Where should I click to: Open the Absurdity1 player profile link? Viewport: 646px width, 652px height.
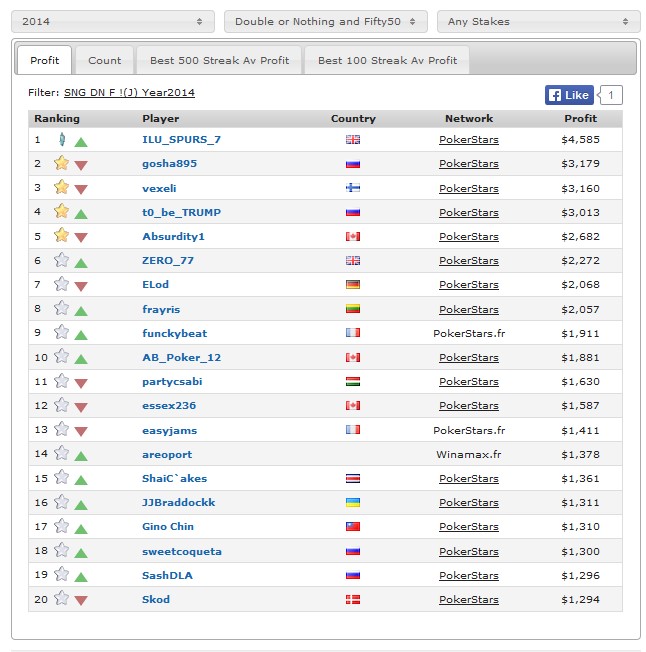173,236
